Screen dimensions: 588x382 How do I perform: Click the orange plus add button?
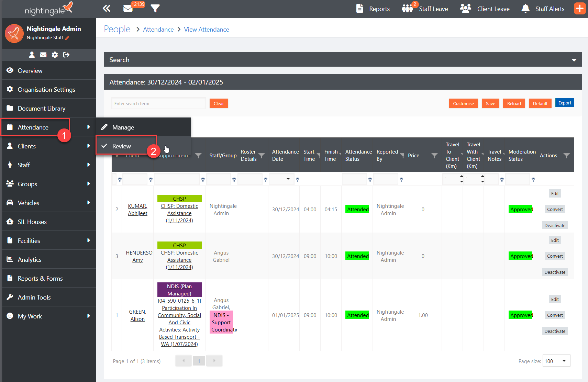coord(580,8)
